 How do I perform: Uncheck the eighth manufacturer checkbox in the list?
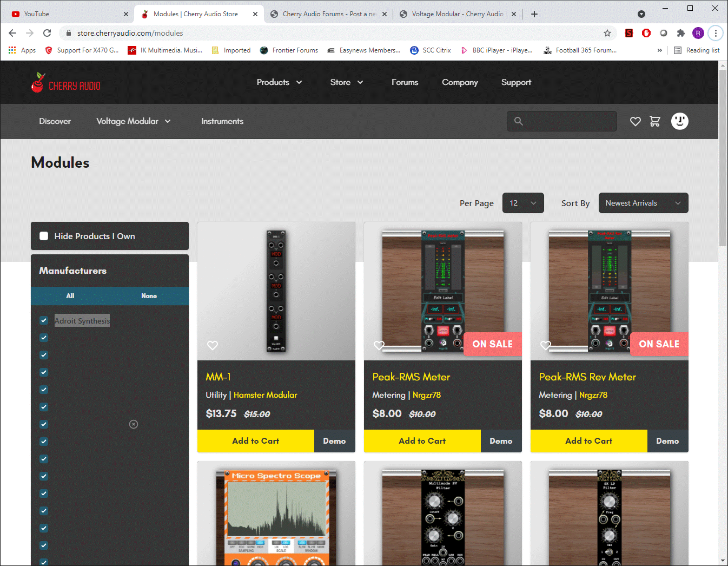click(44, 442)
